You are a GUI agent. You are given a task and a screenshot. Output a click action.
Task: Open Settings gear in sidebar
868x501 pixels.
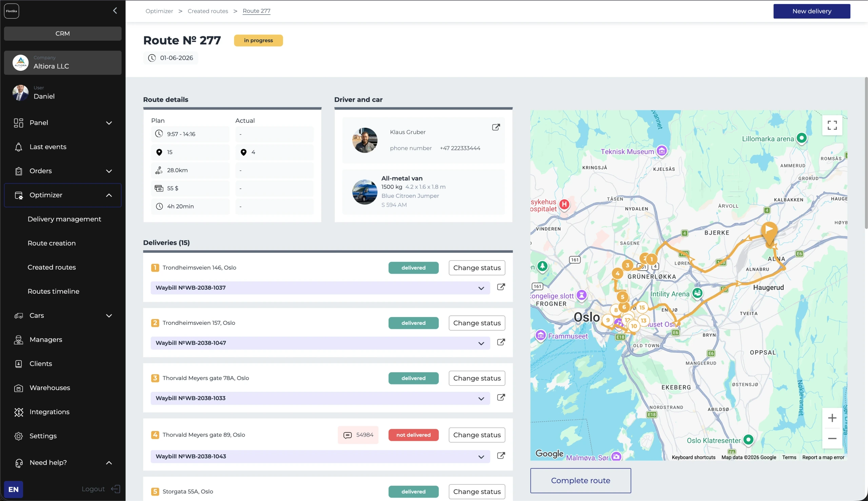point(19,436)
